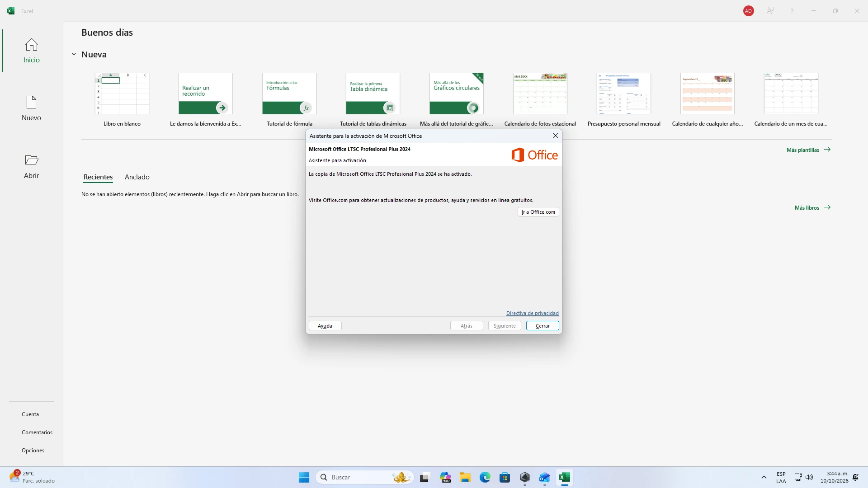The height and width of the screenshot is (488, 868).
Task: Switch to Anclado tab
Action: coord(137,177)
